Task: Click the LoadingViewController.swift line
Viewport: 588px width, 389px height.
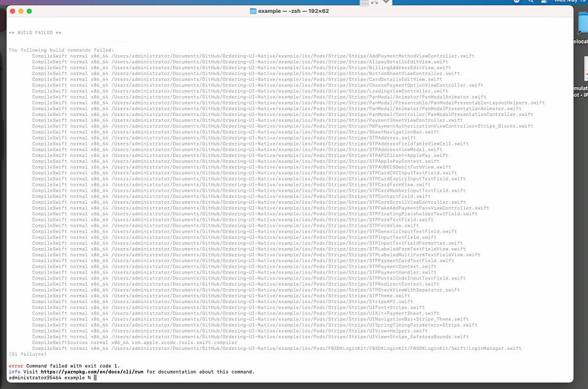Action: click(240, 91)
